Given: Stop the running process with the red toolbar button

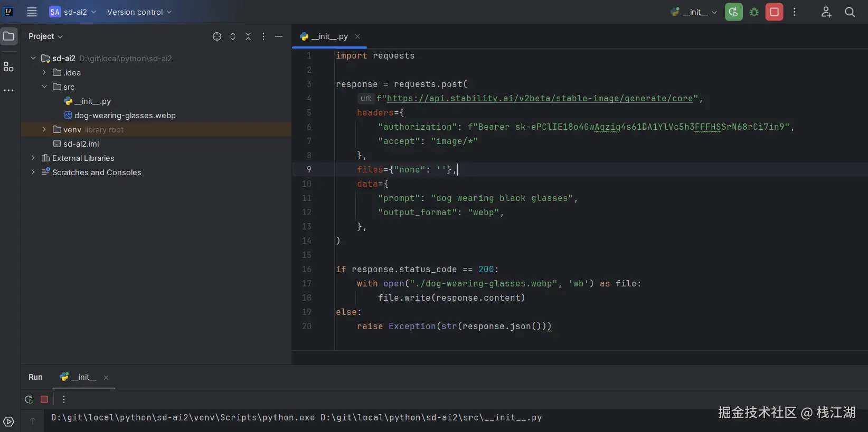Looking at the screenshot, I should (x=774, y=12).
